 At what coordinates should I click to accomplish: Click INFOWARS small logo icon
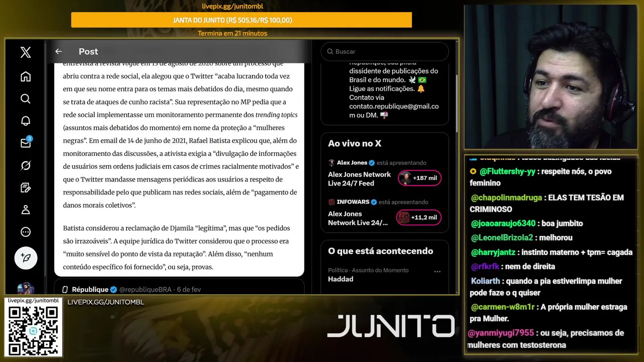[x=332, y=202]
